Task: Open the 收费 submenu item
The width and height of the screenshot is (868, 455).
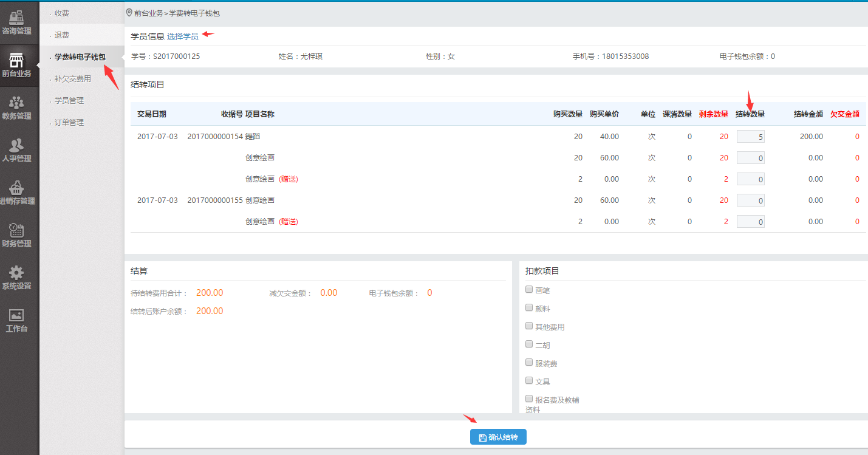Action: [x=62, y=13]
